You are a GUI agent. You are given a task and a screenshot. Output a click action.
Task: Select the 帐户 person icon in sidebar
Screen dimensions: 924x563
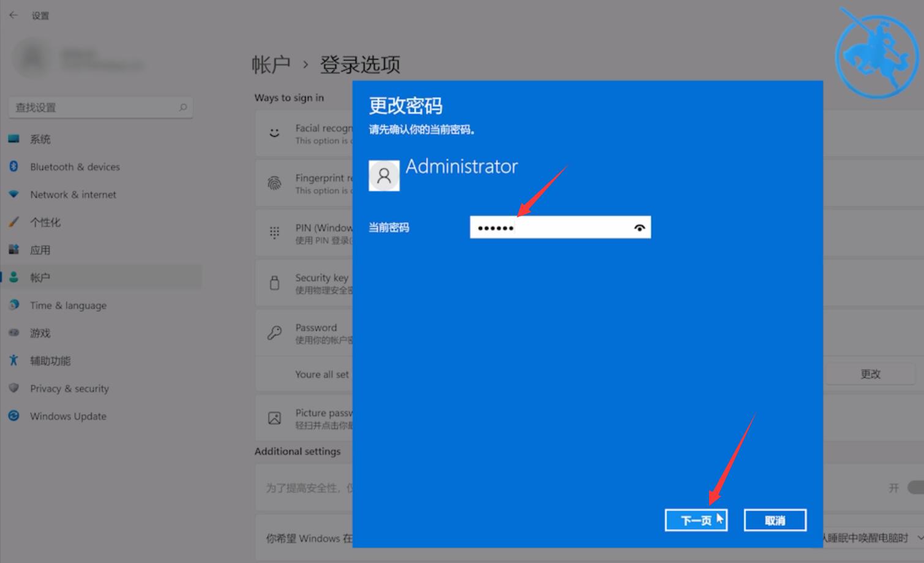pos(13,277)
